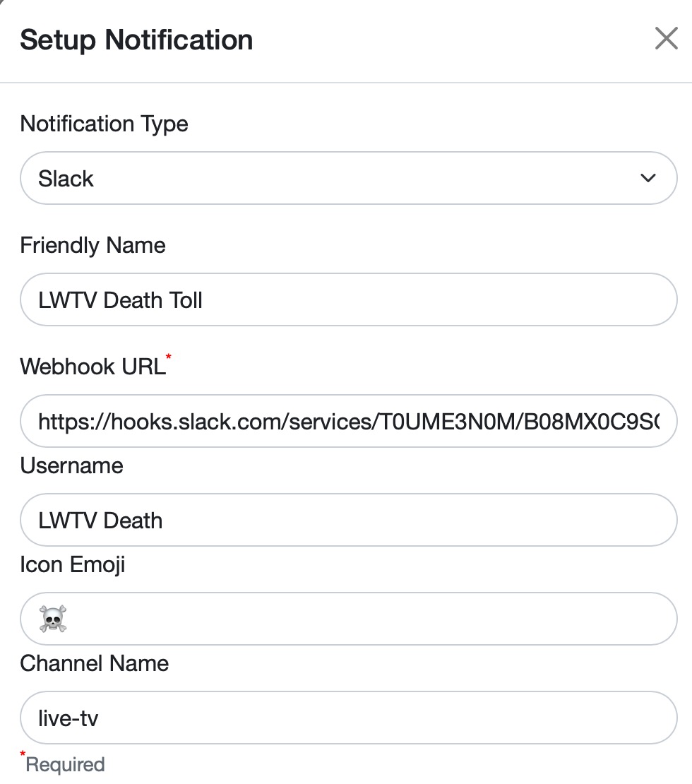692x784 pixels.
Task: Close the Setup Notification dialog
Action: [666, 39]
